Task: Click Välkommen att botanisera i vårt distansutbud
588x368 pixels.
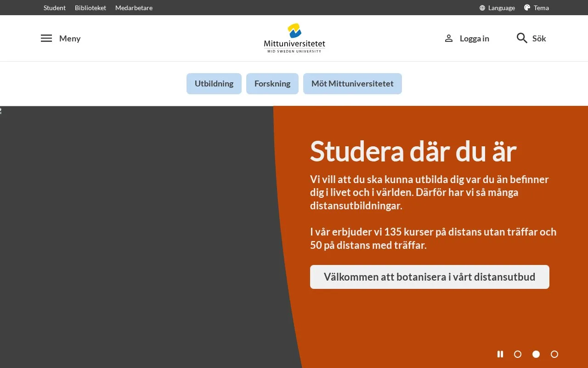Action: point(430,277)
